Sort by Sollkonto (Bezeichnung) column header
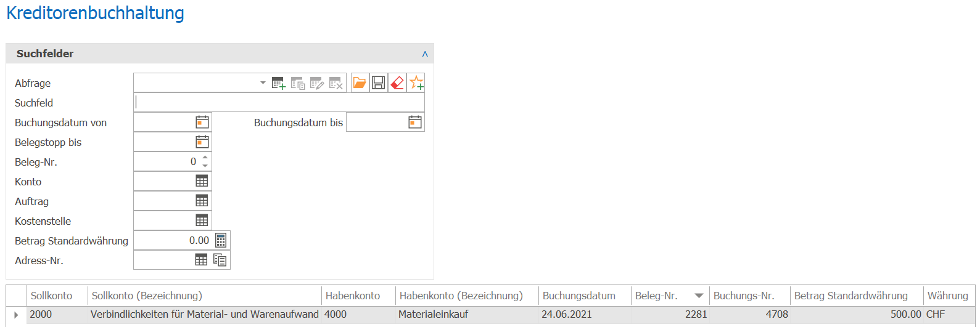Screen dimensions: 980x327 click(x=205, y=296)
